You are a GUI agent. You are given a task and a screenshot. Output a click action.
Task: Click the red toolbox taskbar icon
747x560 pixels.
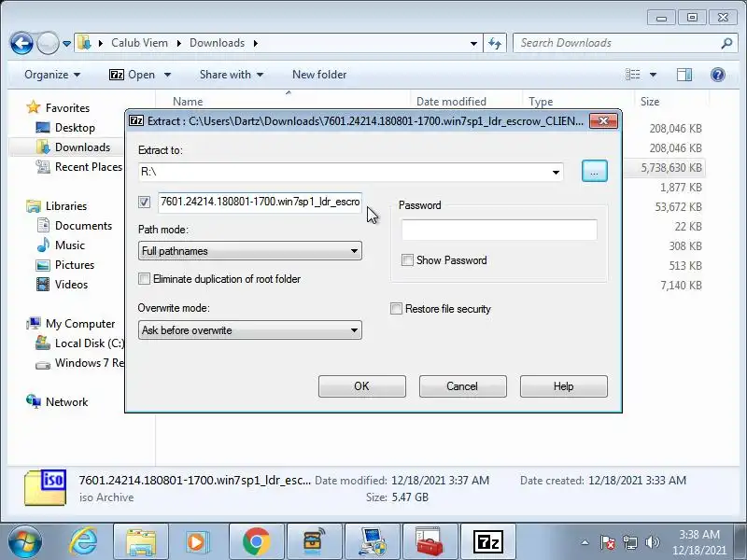[x=430, y=542]
